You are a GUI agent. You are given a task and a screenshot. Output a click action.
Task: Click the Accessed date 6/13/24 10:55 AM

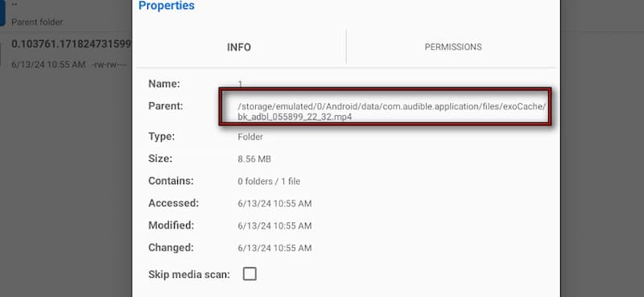(275, 204)
